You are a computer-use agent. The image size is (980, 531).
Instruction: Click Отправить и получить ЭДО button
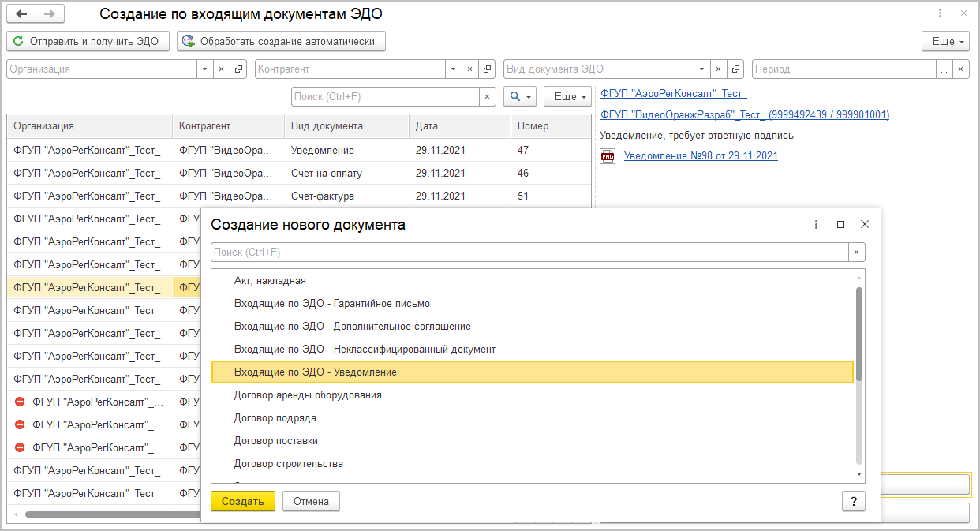(88, 42)
